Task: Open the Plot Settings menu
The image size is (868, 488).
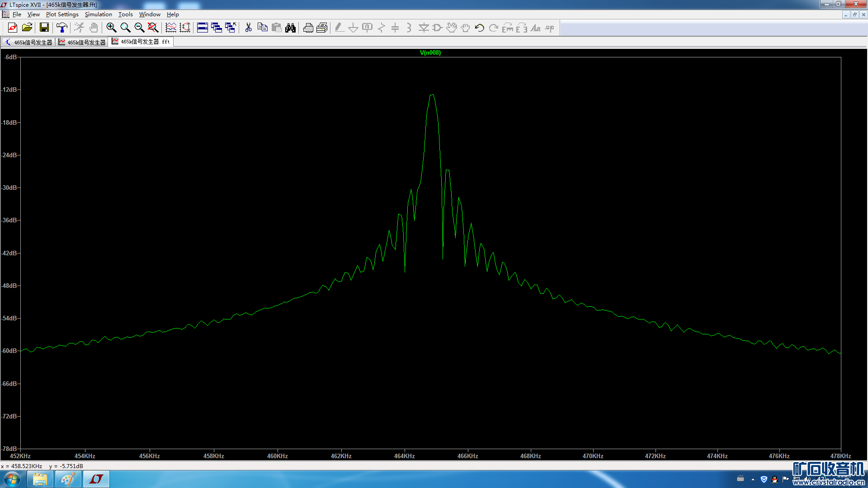Action: (62, 14)
